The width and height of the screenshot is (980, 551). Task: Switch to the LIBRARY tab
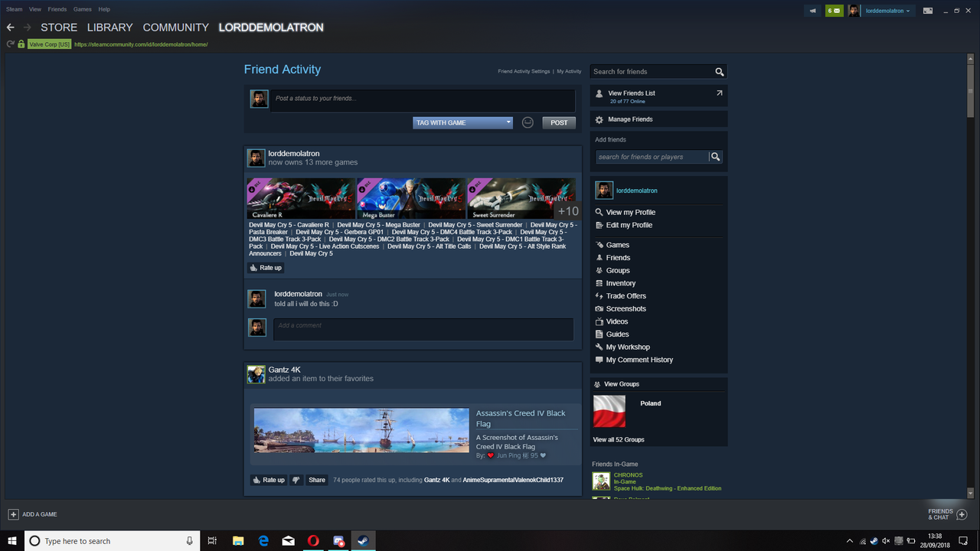pyautogui.click(x=109, y=28)
